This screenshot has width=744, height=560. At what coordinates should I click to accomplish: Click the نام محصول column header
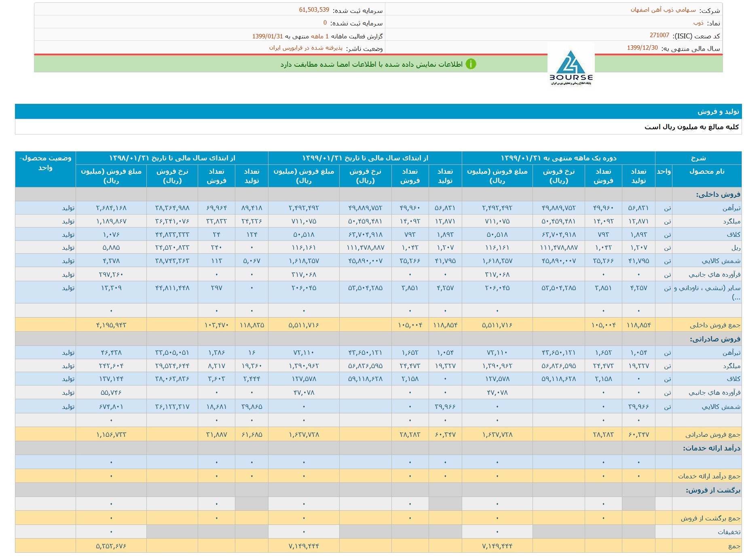tap(706, 172)
